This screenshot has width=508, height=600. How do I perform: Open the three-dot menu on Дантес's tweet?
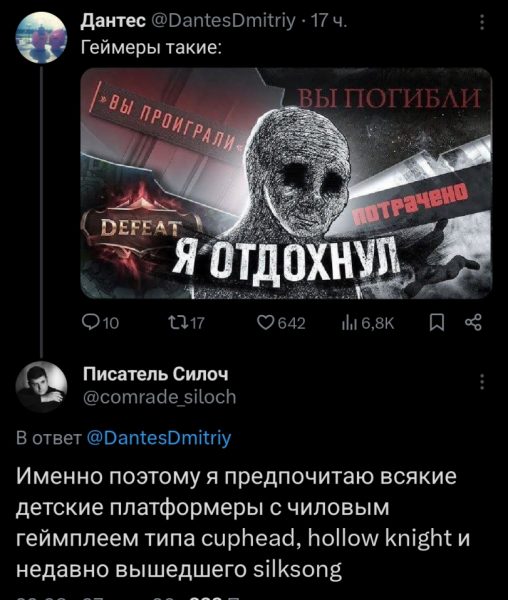click(x=482, y=22)
